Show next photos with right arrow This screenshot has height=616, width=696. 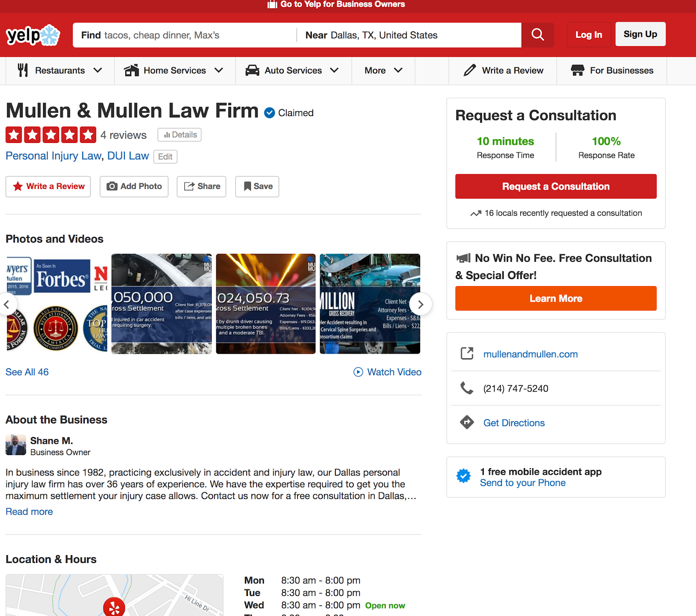pyautogui.click(x=420, y=304)
